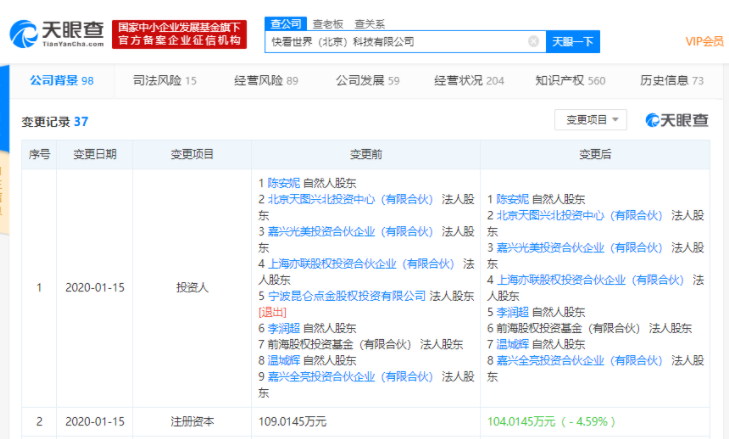Expand the 变更项目 filter dropdown

pyautogui.click(x=590, y=120)
